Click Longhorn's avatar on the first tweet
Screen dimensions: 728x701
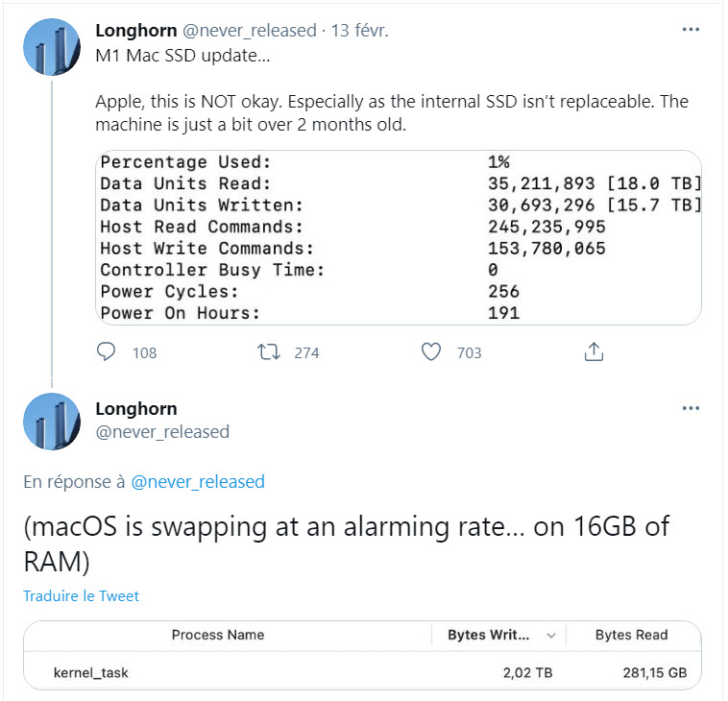click(x=51, y=45)
